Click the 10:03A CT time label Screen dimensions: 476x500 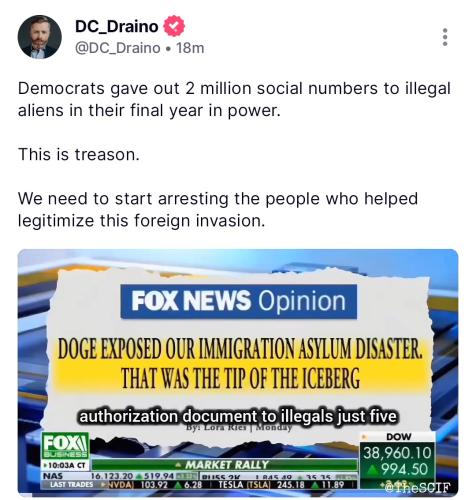point(64,465)
